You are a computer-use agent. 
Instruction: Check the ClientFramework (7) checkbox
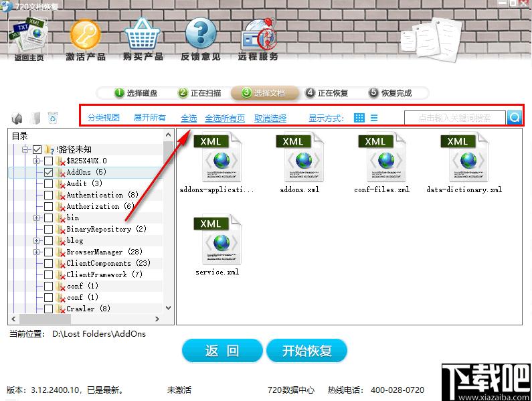[x=49, y=274]
